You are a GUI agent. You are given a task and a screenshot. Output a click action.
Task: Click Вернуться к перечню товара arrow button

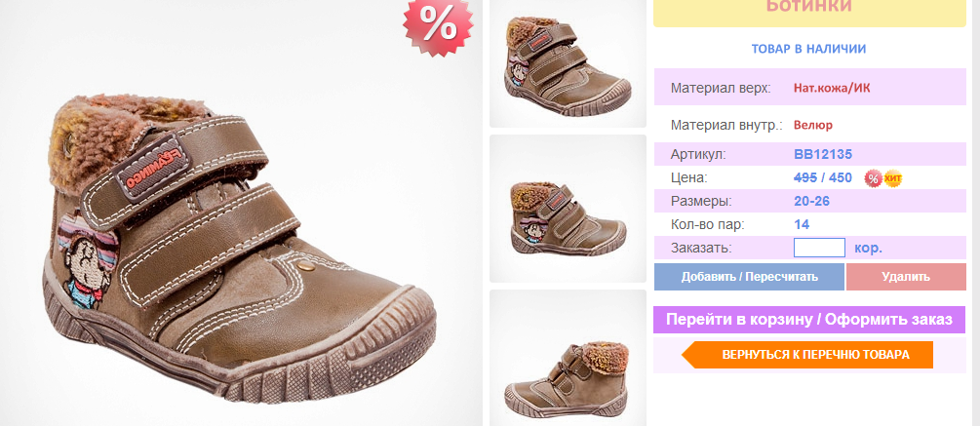[x=806, y=355]
